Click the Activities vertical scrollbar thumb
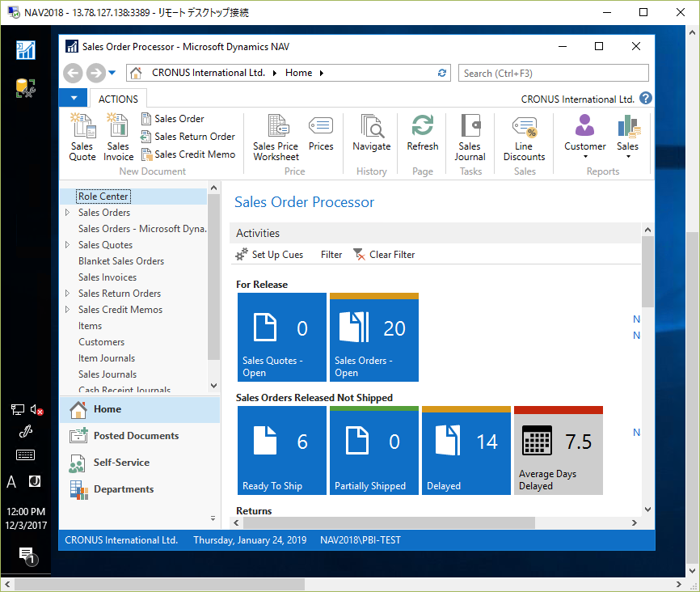Viewport: 700px width, 592px height. (x=647, y=272)
